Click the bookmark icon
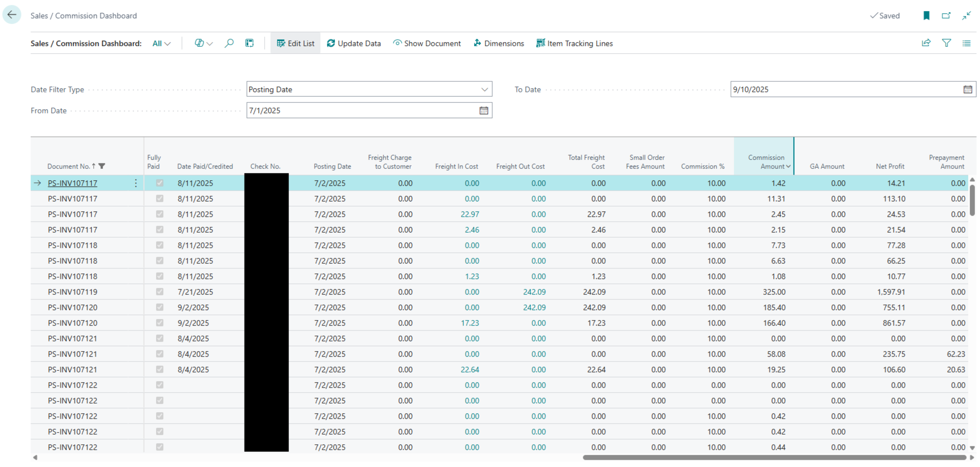Viewport: 980px width, 467px height. pyautogui.click(x=926, y=16)
